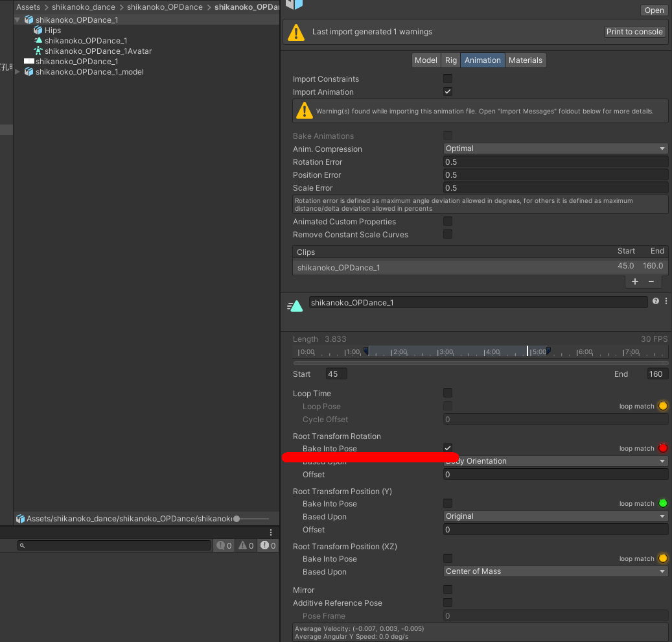Enable Animated Custom Properties checkbox
Image resolution: width=672 pixels, height=642 pixels.
click(x=448, y=221)
